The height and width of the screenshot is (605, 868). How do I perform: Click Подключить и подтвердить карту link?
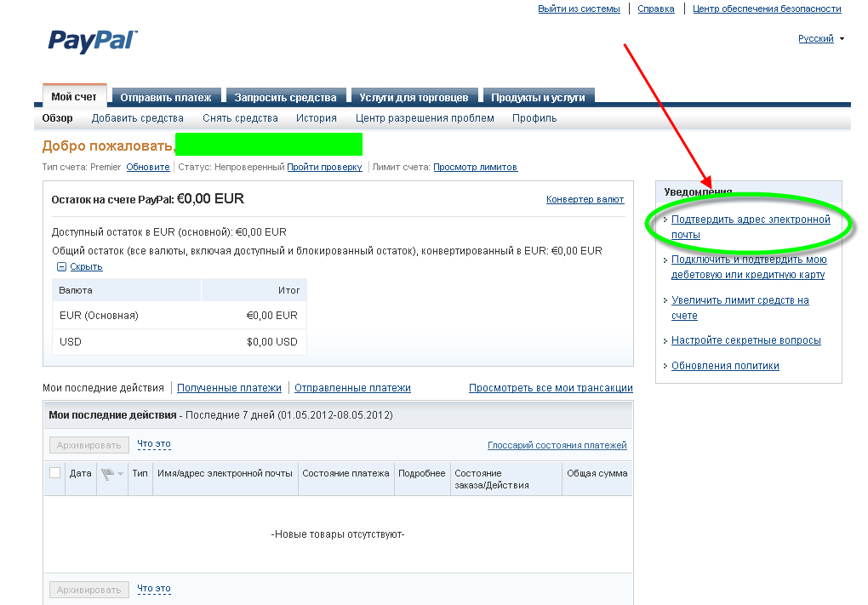[x=749, y=267]
